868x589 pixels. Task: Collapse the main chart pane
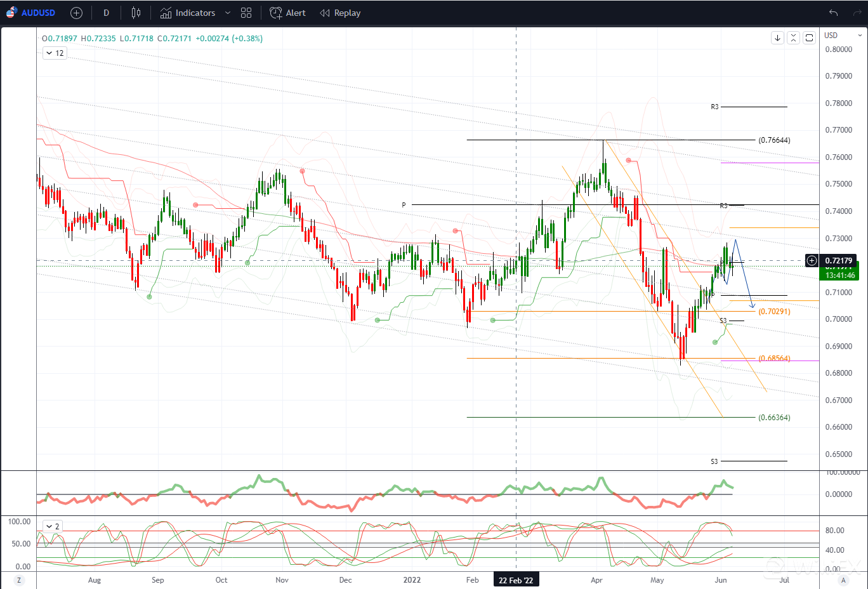point(793,38)
